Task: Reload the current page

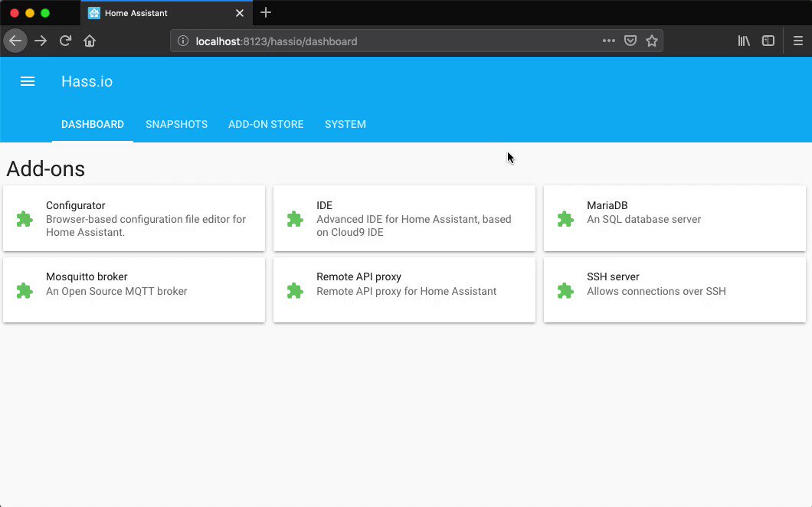Action: coord(65,41)
